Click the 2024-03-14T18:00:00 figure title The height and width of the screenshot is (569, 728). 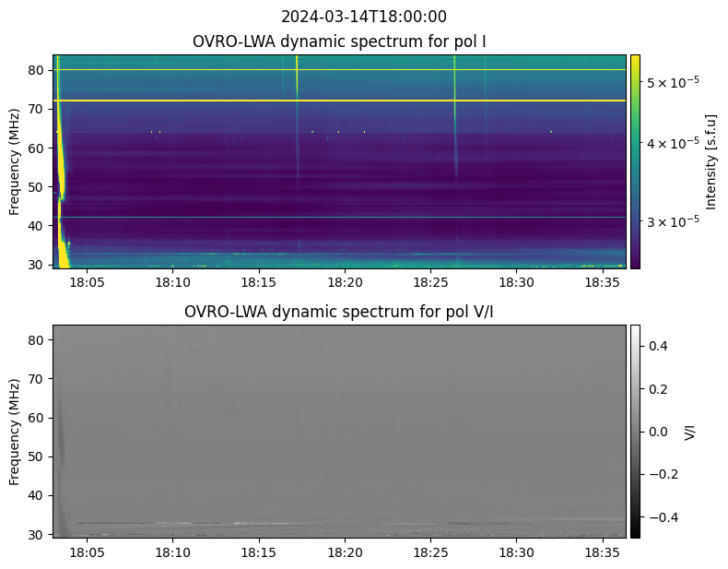pyautogui.click(x=363, y=17)
